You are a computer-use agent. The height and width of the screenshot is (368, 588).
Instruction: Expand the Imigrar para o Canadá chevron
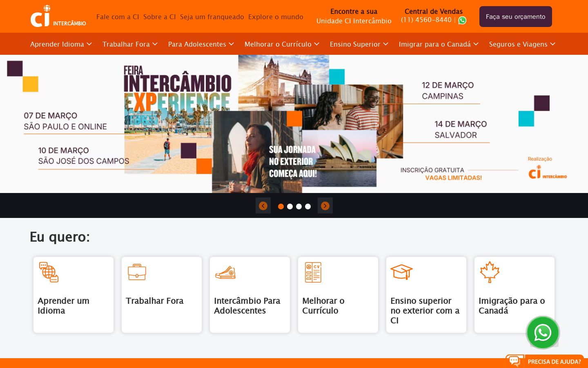476,44
